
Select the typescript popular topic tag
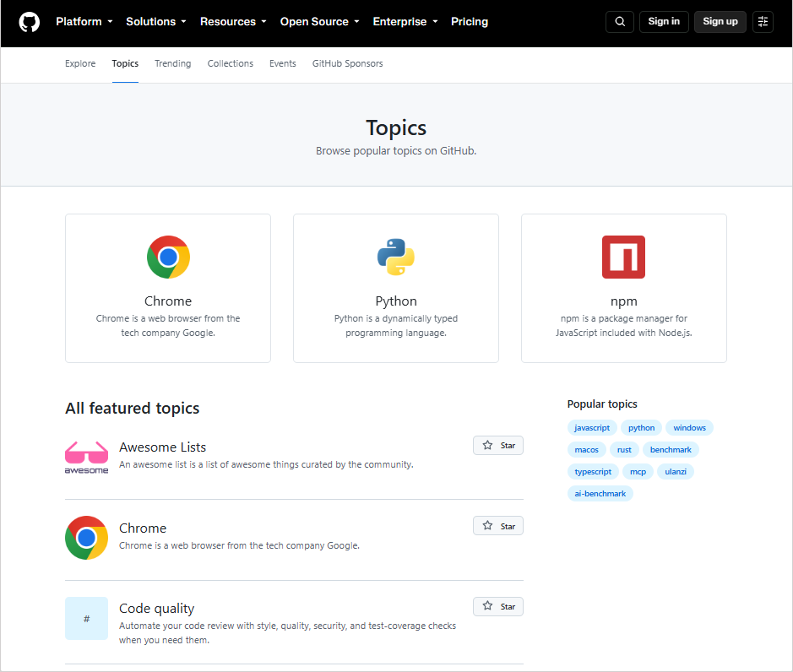pyautogui.click(x=593, y=472)
